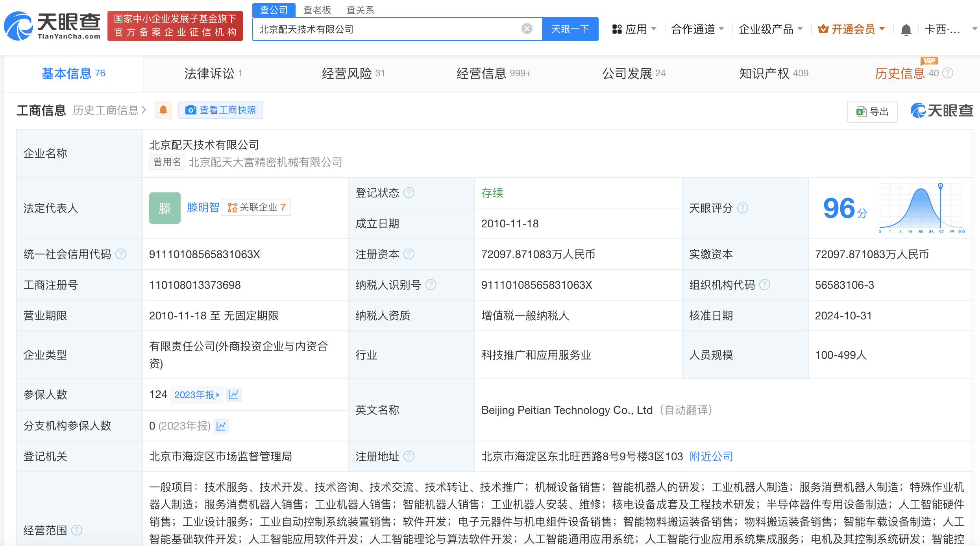This screenshot has width=980, height=546.
Task: Clear the search box with the X icon
Action: coord(527,29)
